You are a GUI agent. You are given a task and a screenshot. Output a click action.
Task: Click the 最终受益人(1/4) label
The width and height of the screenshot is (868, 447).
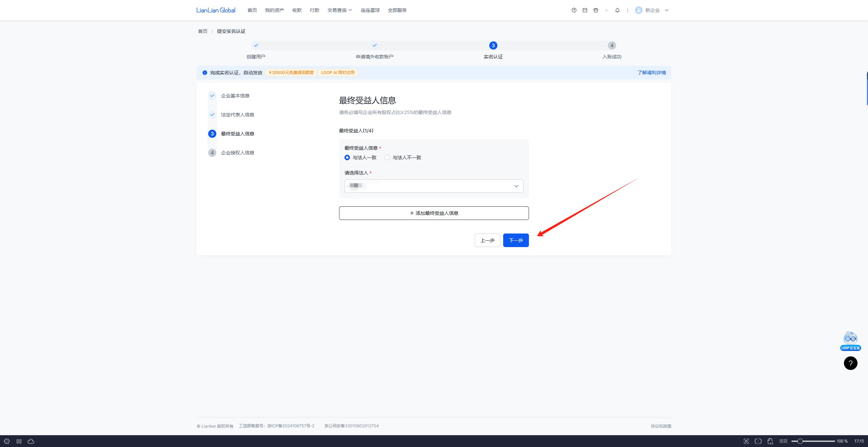tap(356, 131)
